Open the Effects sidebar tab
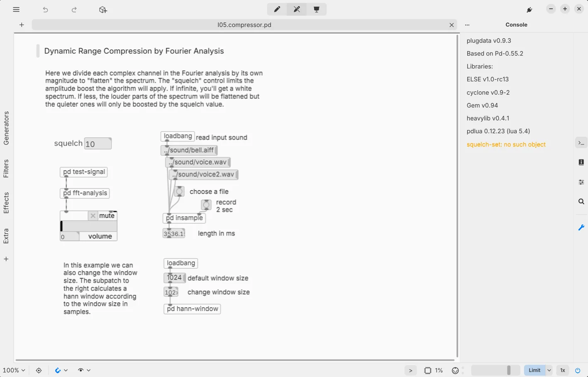Viewport: 588px width, 377px height. 6,203
